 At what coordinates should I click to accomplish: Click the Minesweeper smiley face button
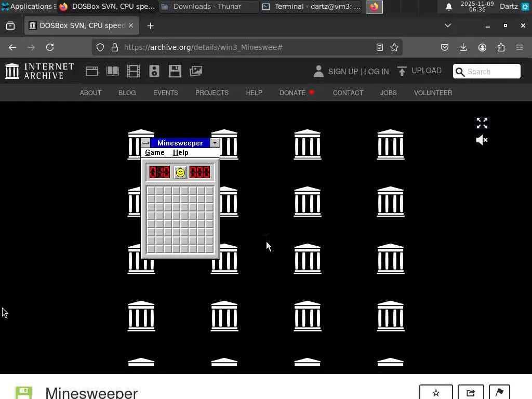click(x=180, y=172)
